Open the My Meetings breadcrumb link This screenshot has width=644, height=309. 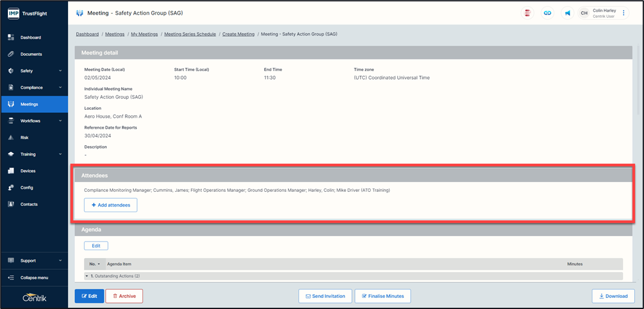(144, 34)
